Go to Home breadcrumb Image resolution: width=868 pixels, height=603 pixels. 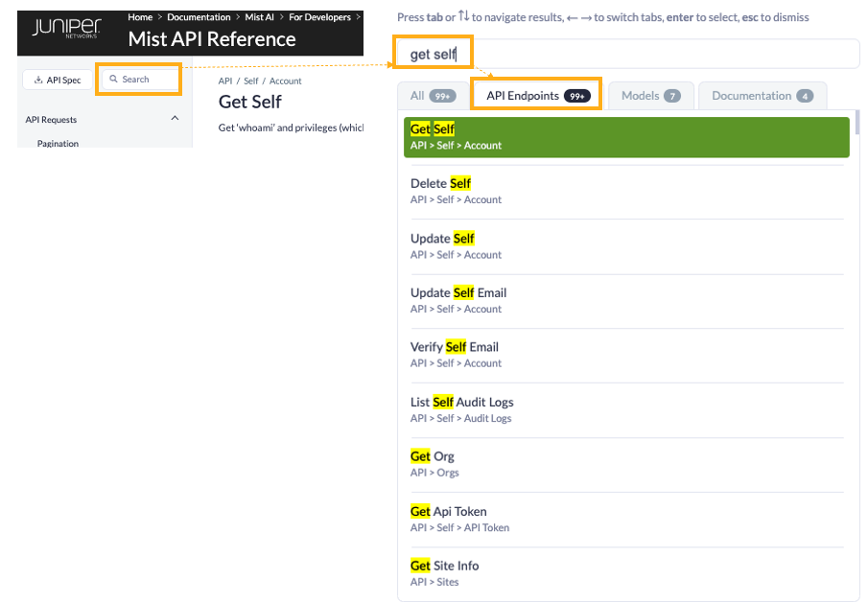click(140, 17)
